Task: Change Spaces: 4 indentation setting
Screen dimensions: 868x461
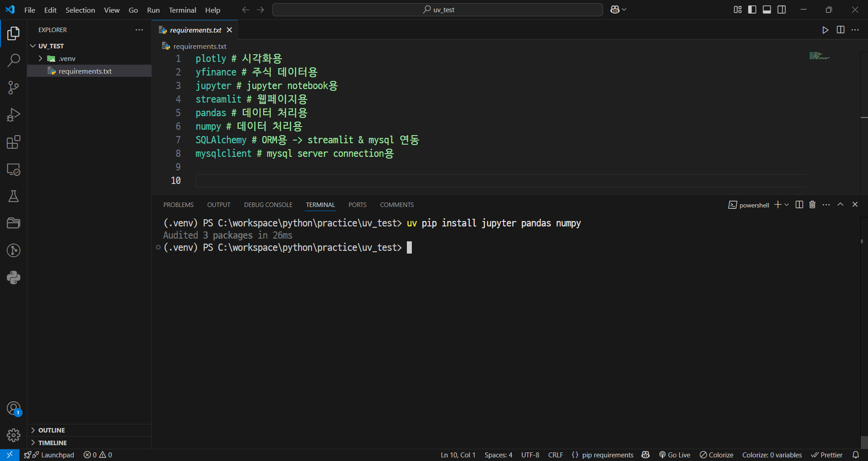Action: coord(498,455)
